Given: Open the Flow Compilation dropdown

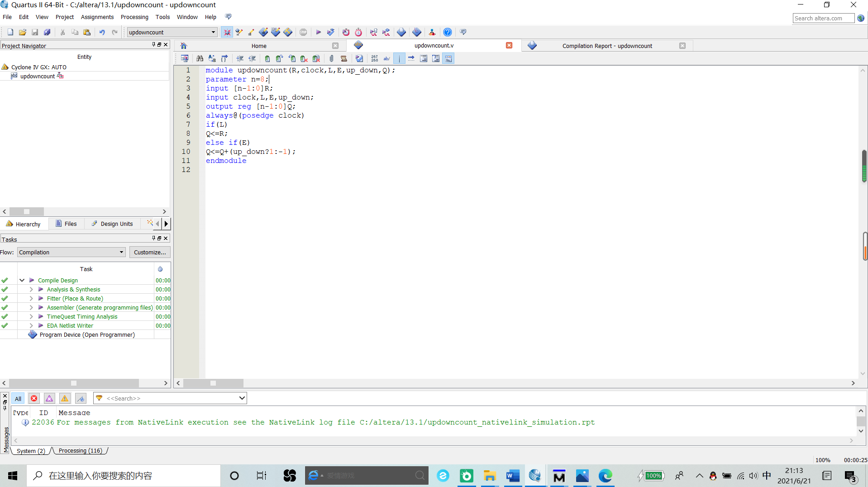Looking at the screenshot, I should click(71, 252).
